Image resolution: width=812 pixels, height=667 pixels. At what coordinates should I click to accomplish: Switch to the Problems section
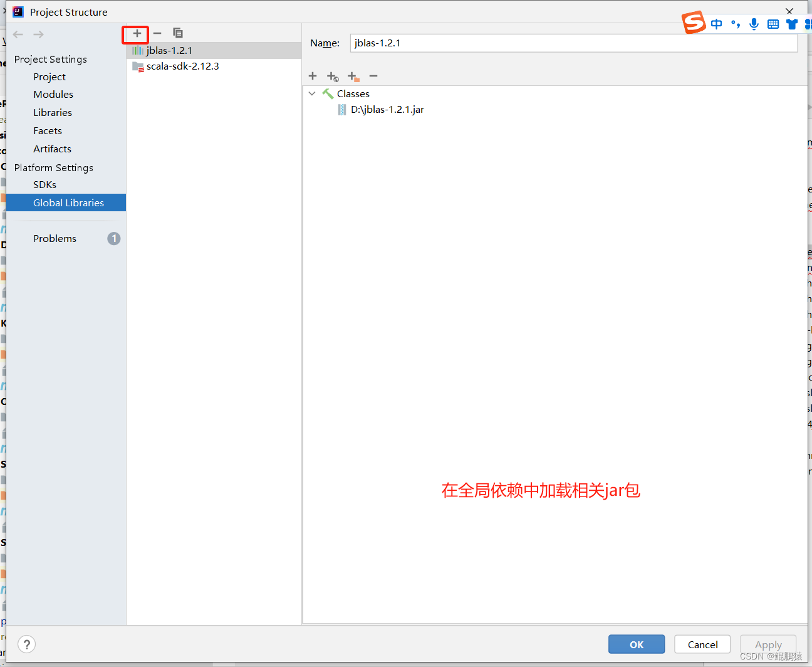click(x=55, y=238)
